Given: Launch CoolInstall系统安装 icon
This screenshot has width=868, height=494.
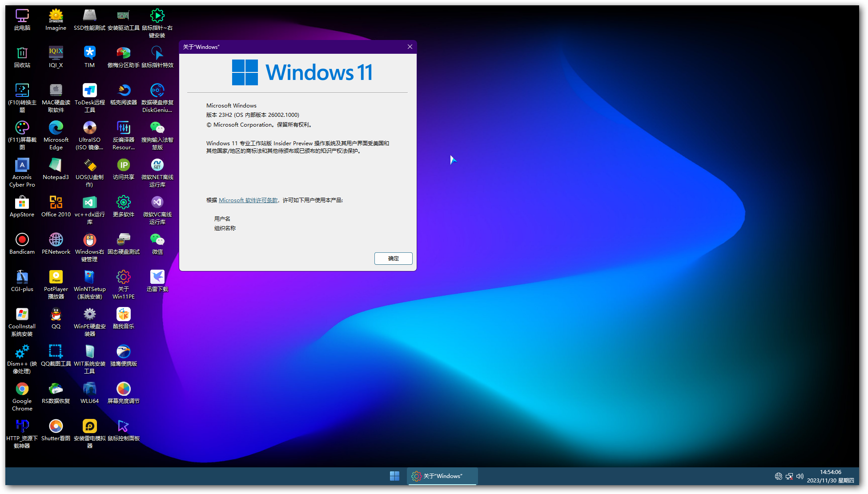Looking at the screenshot, I should 22,322.
